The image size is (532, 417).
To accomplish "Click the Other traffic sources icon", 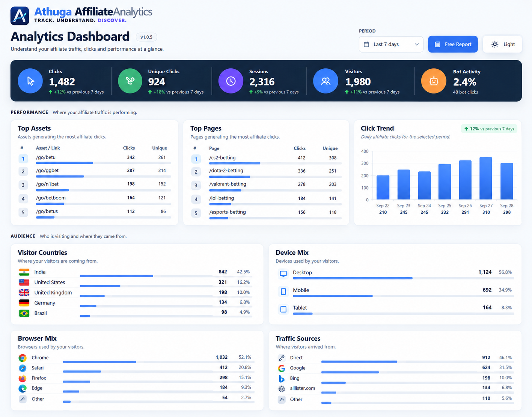I will [x=282, y=399].
